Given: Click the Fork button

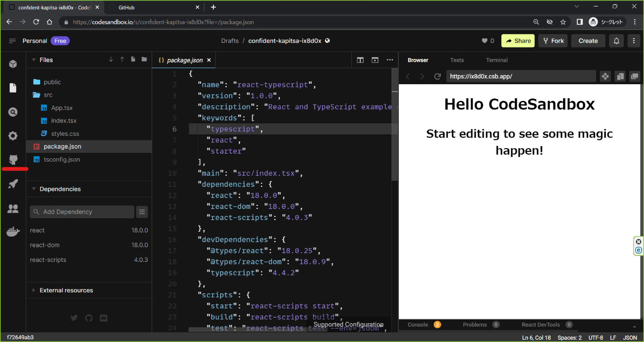Looking at the screenshot, I should point(553,41).
